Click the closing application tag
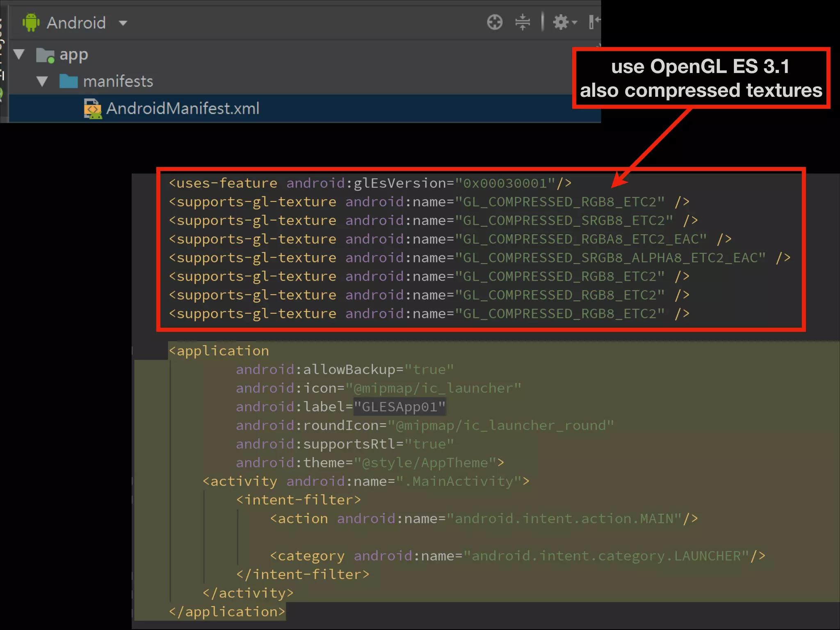Screen dimensions: 840x630 (227, 612)
